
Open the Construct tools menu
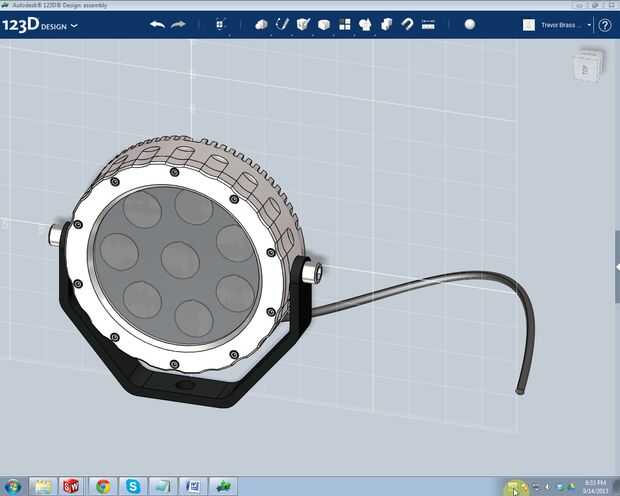pyautogui.click(x=303, y=25)
